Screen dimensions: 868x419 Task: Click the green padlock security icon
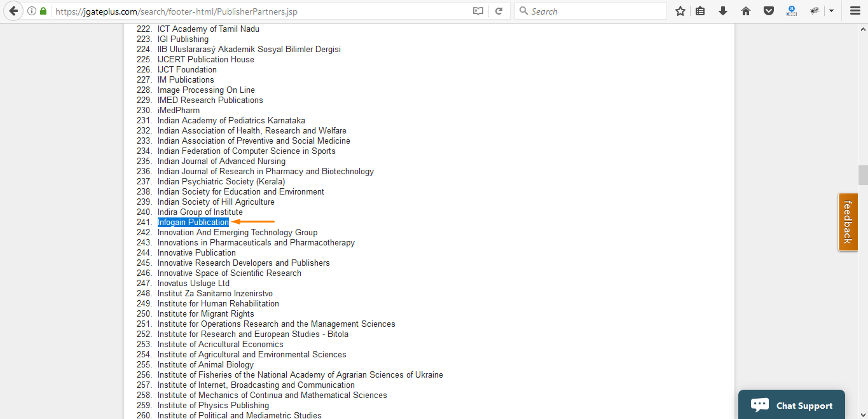click(x=43, y=11)
